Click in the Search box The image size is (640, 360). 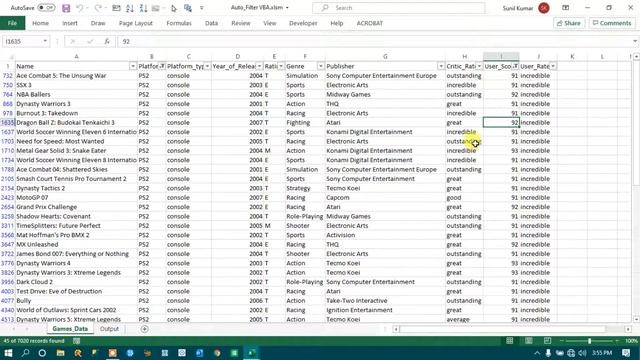click(399, 8)
